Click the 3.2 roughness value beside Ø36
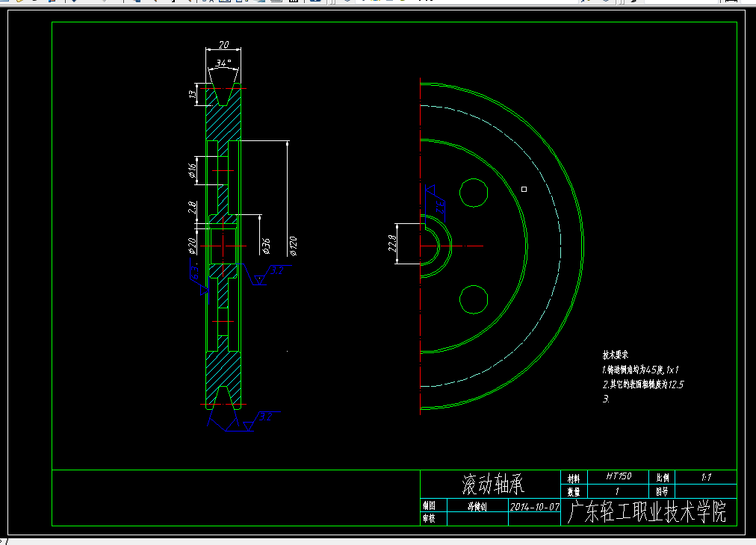 click(x=276, y=271)
